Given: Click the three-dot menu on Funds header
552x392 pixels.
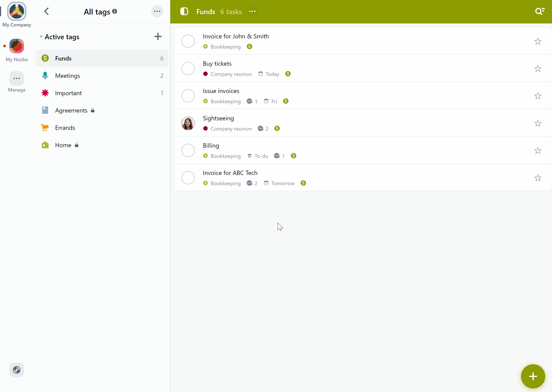Looking at the screenshot, I should coord(252,11).
